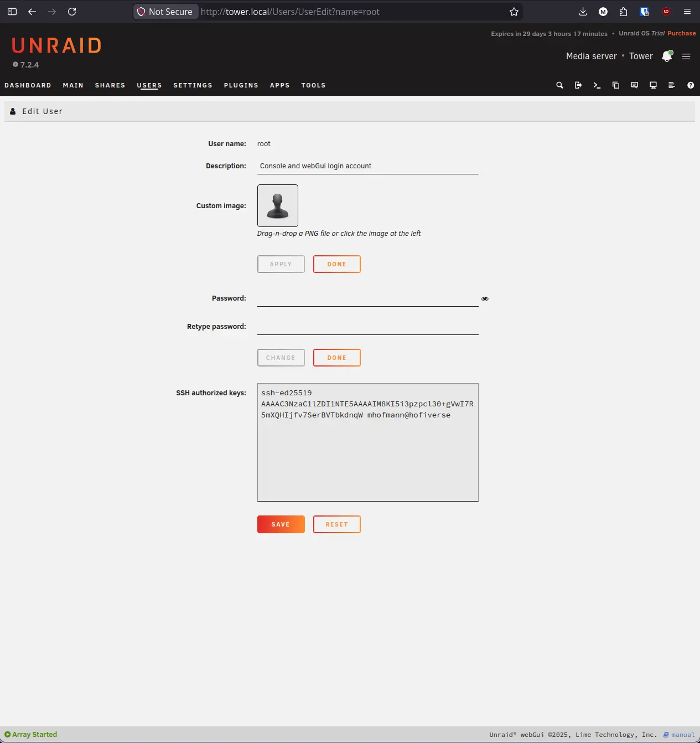Click the Edit User heading
700x743 pixels.
tap(42, 111)
